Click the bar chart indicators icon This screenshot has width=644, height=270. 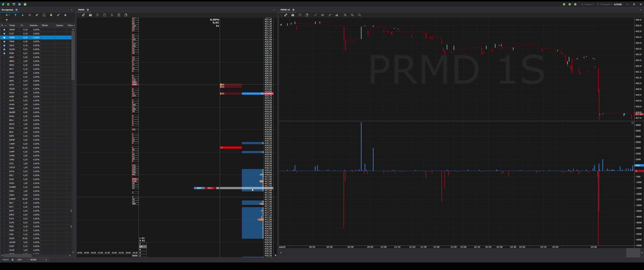point(337,15)
